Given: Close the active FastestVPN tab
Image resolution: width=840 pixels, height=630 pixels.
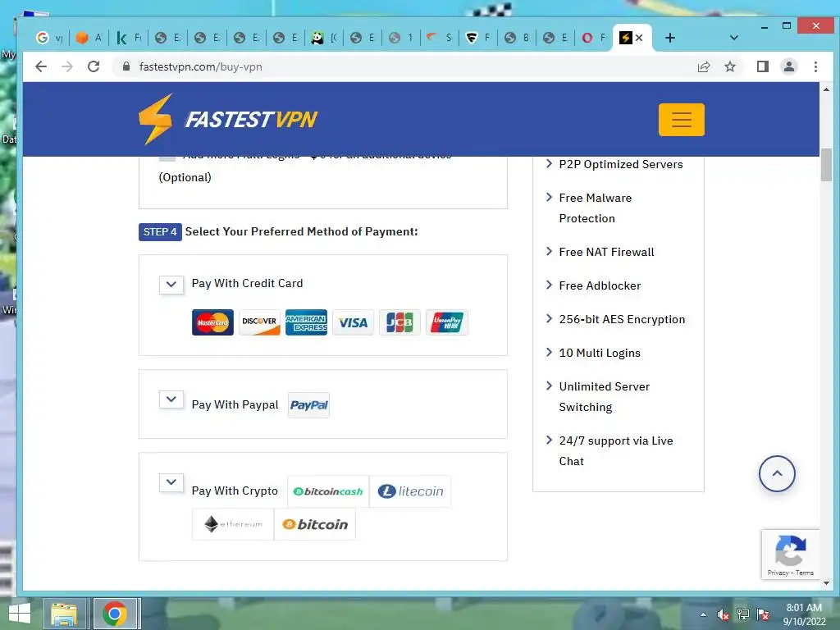Looking at the screenshot, I should click(x=639, y=38).
